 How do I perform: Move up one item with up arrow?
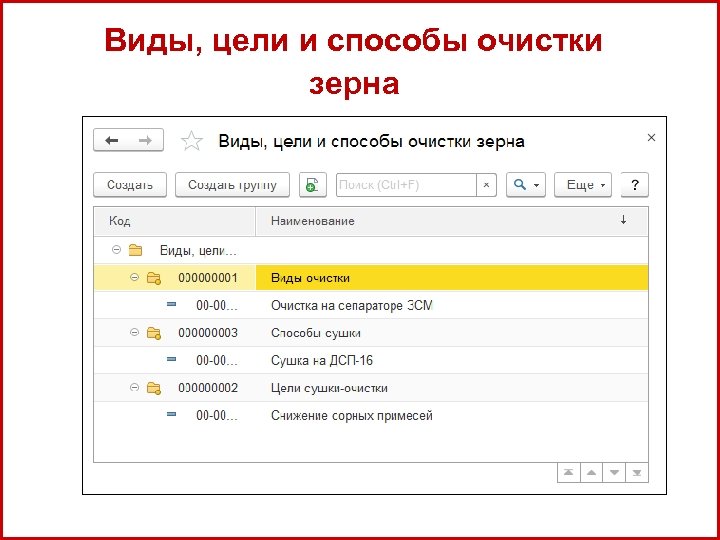click(x=591, y=472)
